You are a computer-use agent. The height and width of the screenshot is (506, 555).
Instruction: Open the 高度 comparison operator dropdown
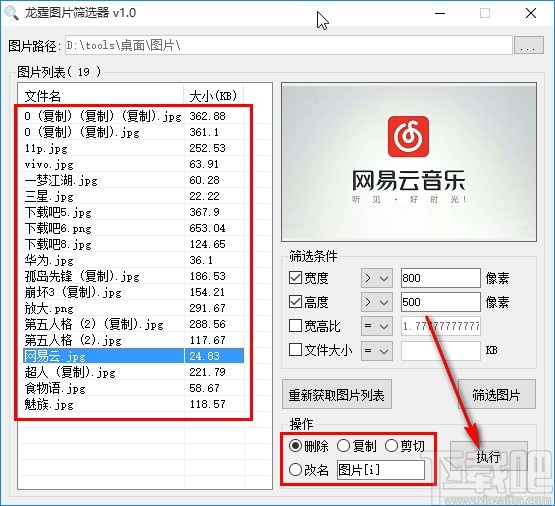(377, 302)
